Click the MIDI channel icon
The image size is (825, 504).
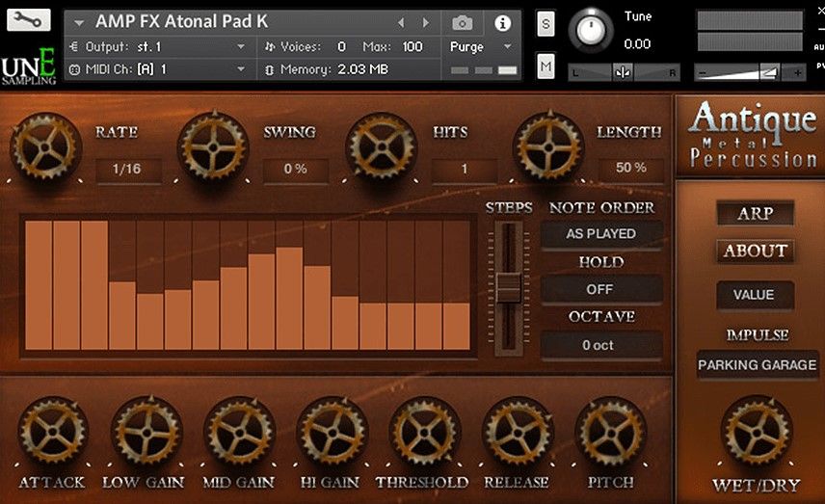click(x=74, y=69)
